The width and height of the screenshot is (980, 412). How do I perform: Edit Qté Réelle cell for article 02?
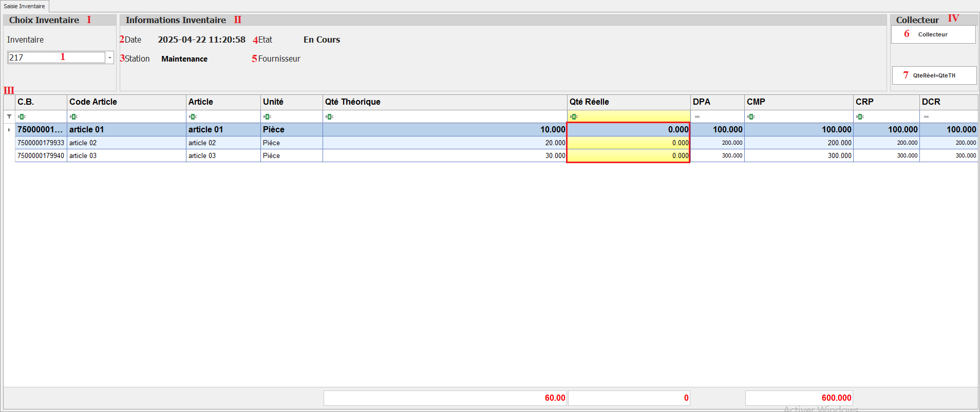(x=628, y=143)
